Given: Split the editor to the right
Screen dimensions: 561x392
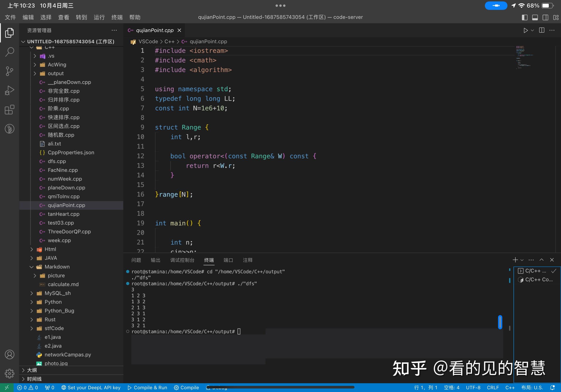Looking at the screenshot, I should click(542, 30).
